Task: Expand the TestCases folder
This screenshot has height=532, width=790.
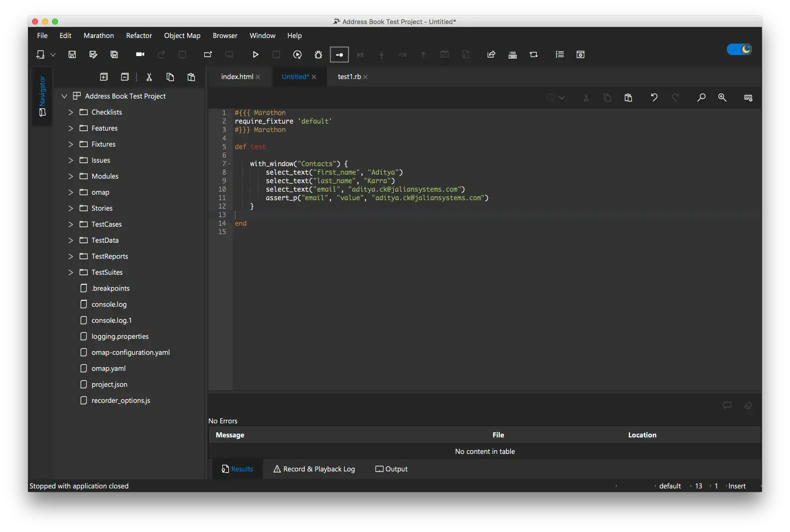Action: point(71,224)
